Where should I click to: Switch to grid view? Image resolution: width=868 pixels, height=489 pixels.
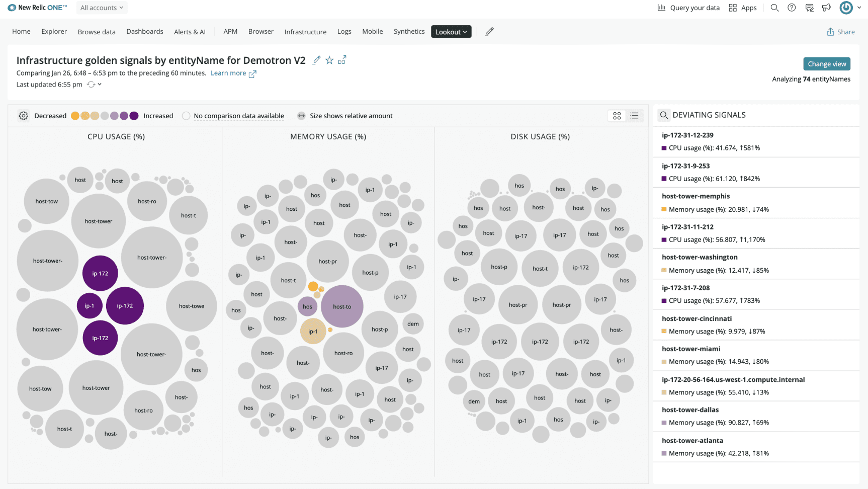point(617,115)
